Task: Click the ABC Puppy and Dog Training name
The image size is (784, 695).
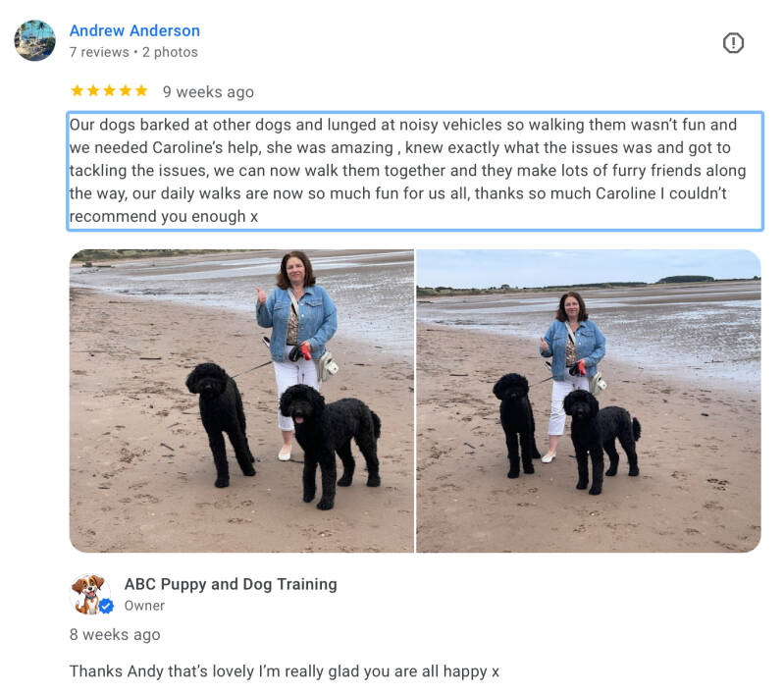Action: 231,584
